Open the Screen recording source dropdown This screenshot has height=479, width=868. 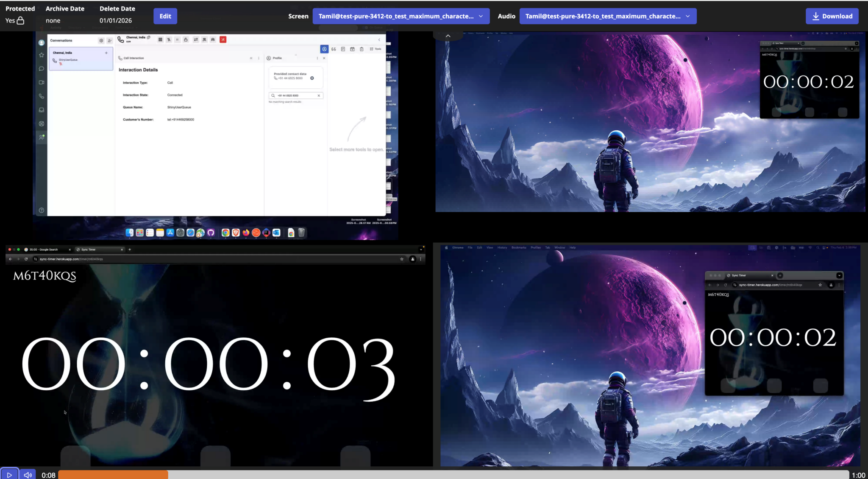click(401, 16)
